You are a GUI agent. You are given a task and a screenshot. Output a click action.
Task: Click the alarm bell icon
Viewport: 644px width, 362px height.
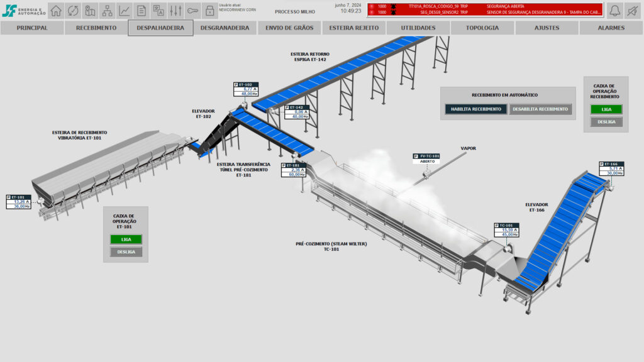point(615,11)
